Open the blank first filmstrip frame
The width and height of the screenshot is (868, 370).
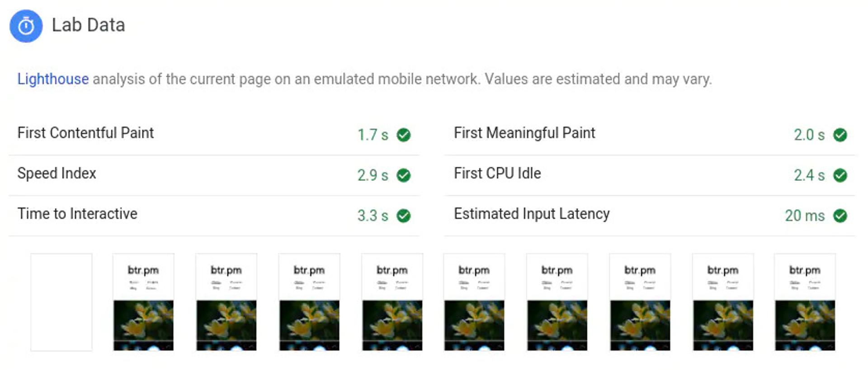coord(61,302)
